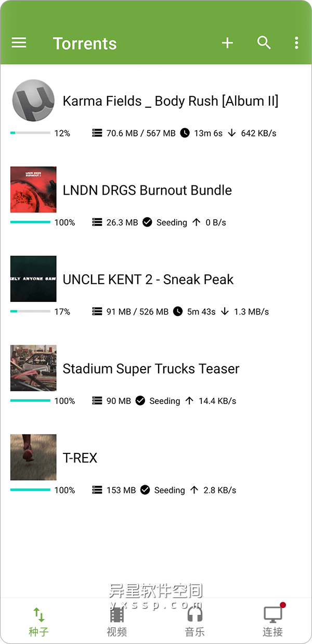Tap the Stadium Super Trucks Teaser thumbnail
The image size is (312, 644).
[x=33, y=368]
